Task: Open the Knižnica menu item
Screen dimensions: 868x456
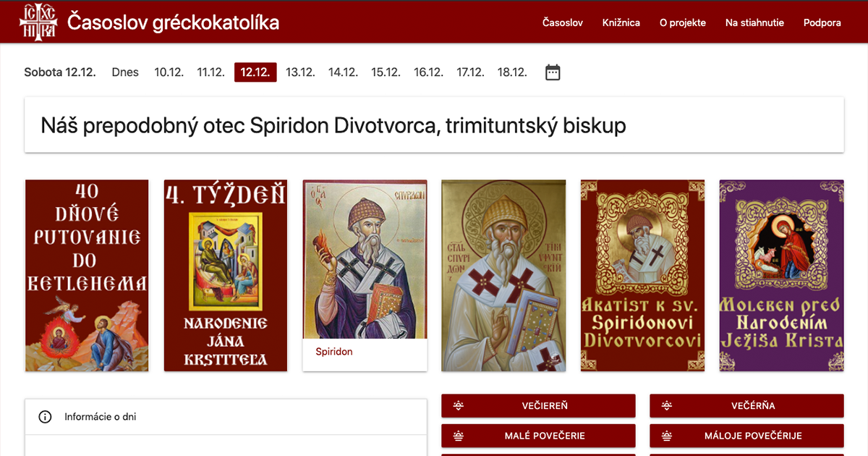Action: [x=621, y=22]
